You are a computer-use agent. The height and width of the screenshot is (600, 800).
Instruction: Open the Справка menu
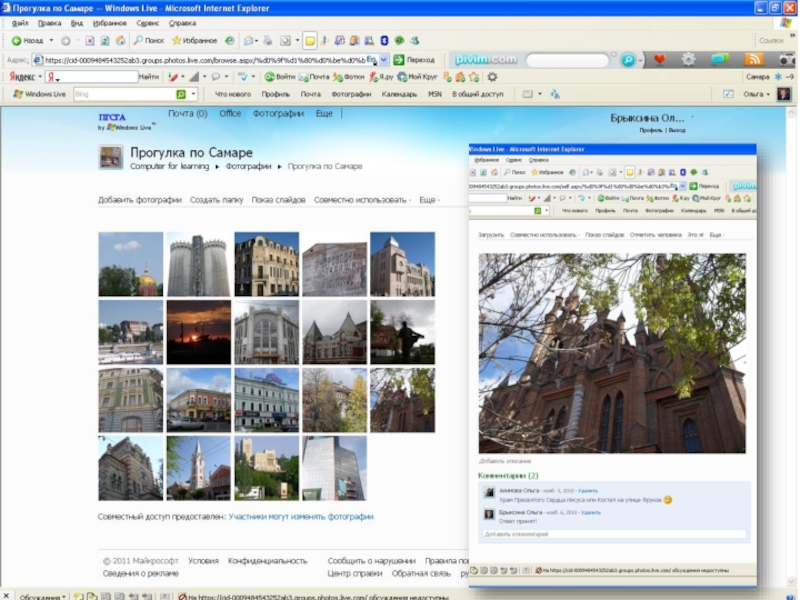click(x=182, y=23)
